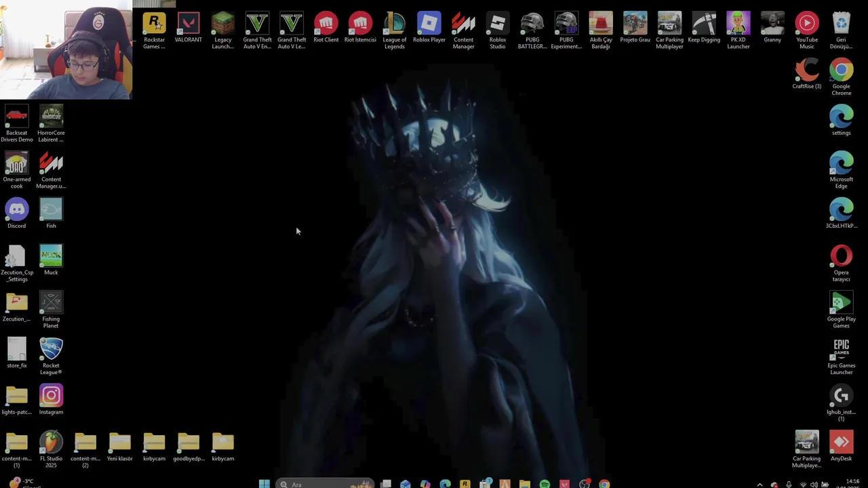This screenshot has height=488, width=868.
Task: Open Fishing Planet shortcut
Action: [51, 309]
